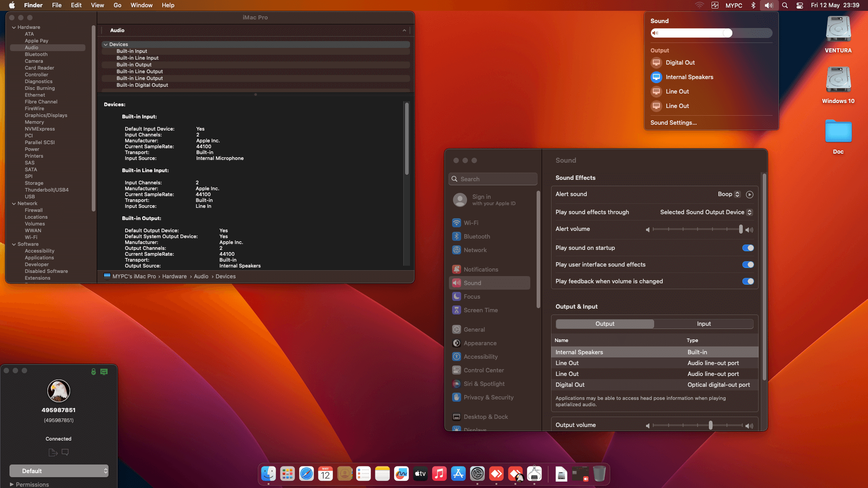Toggle Play sound on startup
This screenshot has width=868, height=488.
click(748, 248)
